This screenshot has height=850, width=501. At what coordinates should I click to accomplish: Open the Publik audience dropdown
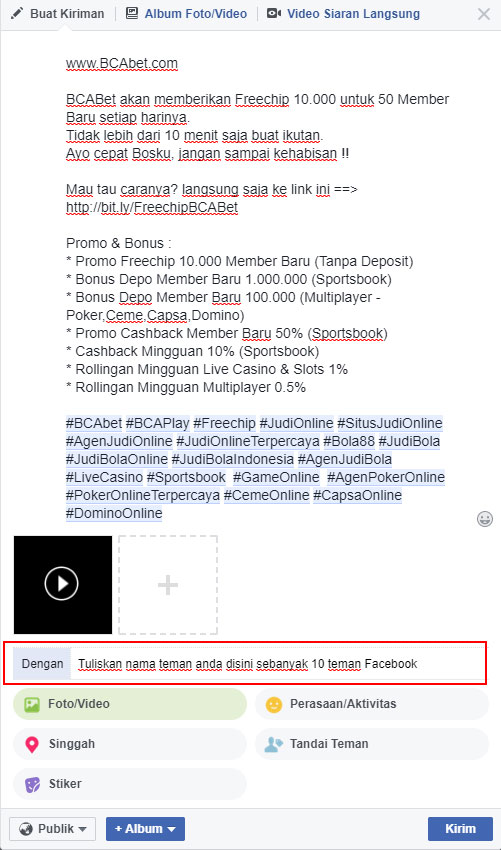[53, 829]
